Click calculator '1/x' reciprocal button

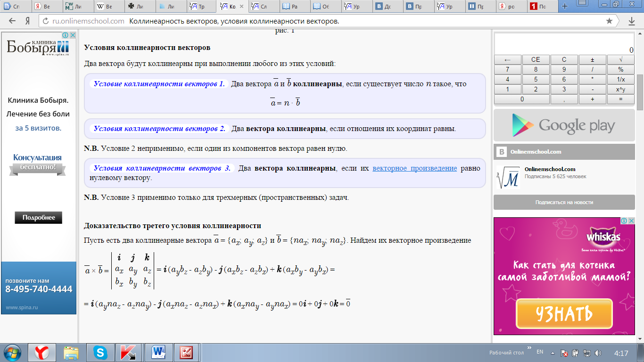coord(620,80)
